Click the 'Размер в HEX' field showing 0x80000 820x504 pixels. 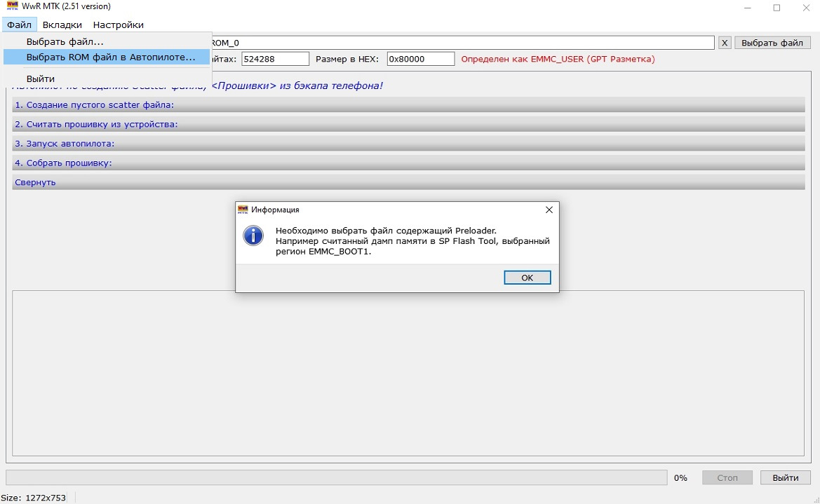pos(420,59)
